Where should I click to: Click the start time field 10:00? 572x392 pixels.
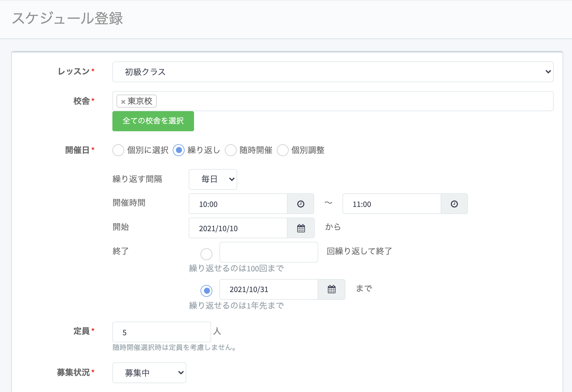coord(238,204)
